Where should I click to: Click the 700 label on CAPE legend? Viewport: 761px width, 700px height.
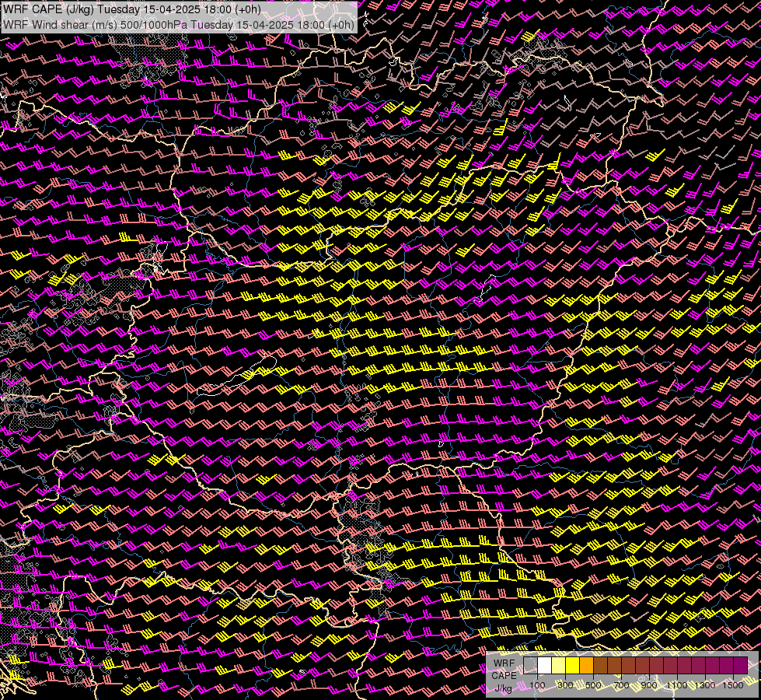pyautogui.click(x=621, y=685)
